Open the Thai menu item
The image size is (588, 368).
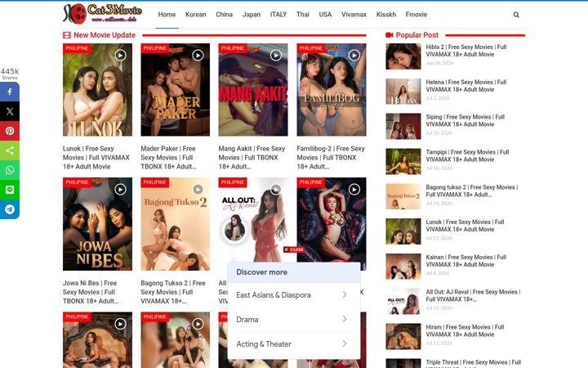pyautogui.click(x=303, y=15)
